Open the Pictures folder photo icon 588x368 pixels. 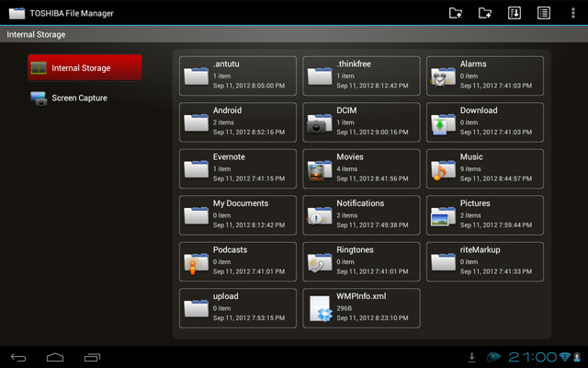(443, 216)
